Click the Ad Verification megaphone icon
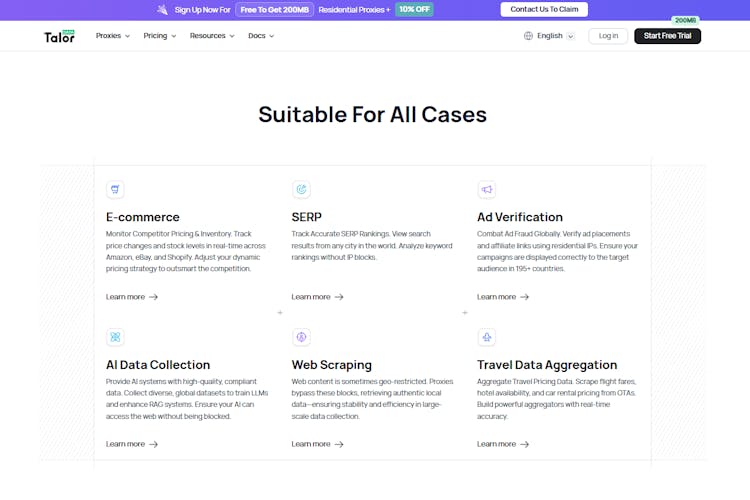 pos(486,189)
